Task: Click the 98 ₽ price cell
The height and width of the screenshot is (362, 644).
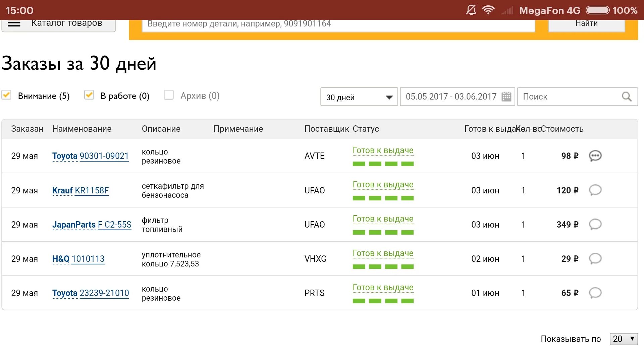Action: point(570,156)
